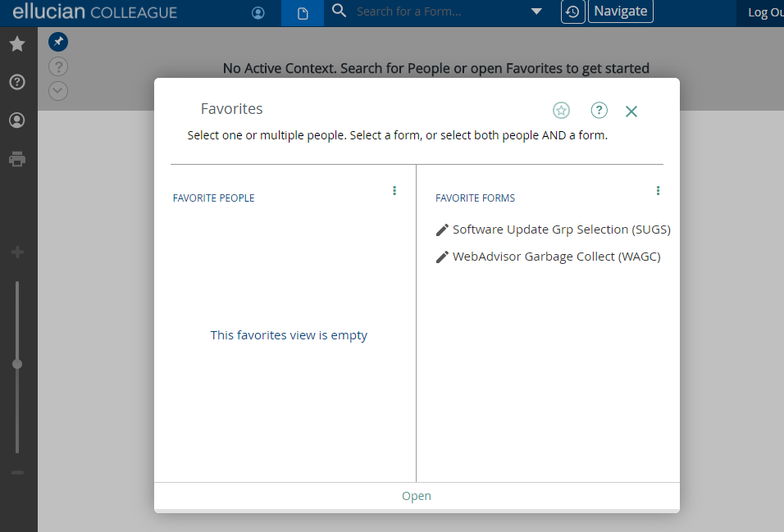Click the Favorites dialog star icon
784x532 pixels.
coord(561,110)
